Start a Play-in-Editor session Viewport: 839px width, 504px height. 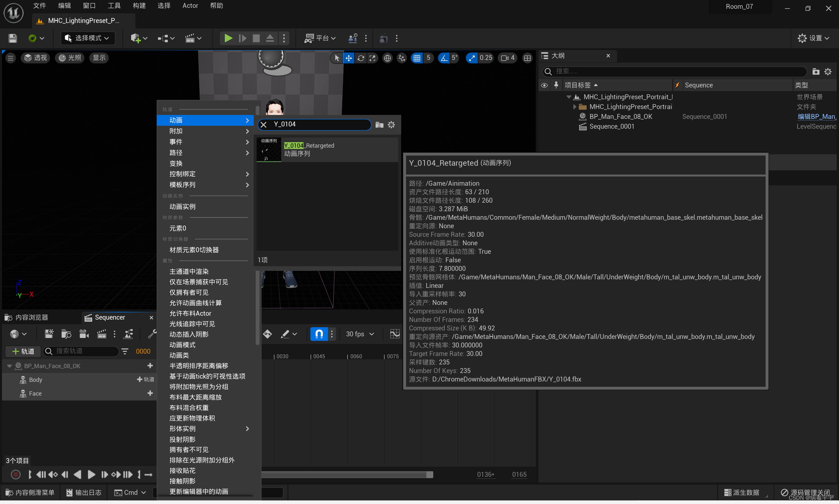point(228,38)
